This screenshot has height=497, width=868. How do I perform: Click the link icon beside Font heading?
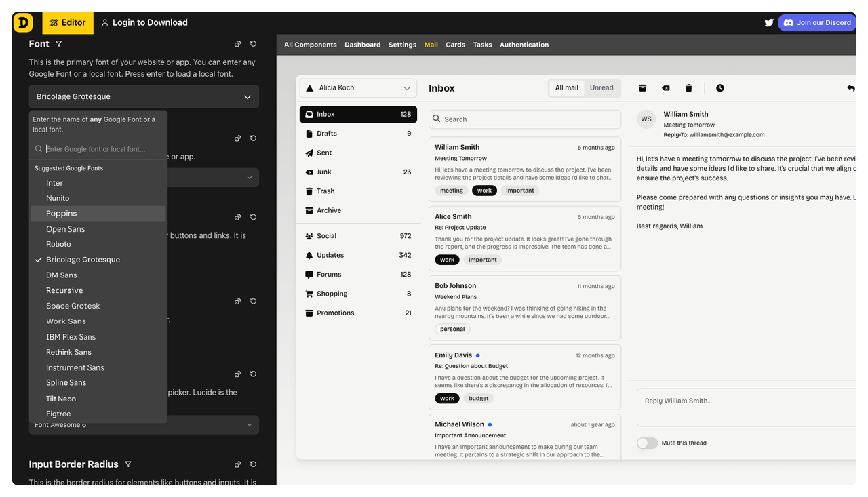[237, 44]
